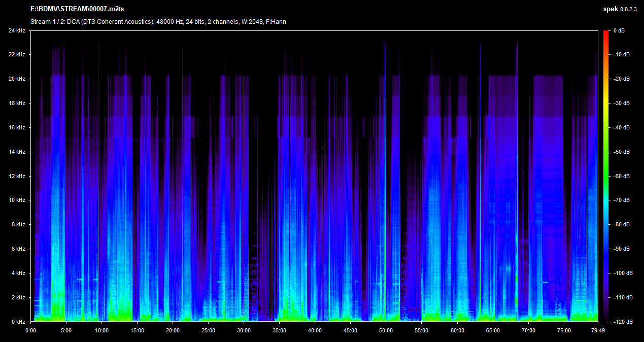Click the 30:00 time axis marker
This screenshot has width=644, height=342.
coord(244,330)
